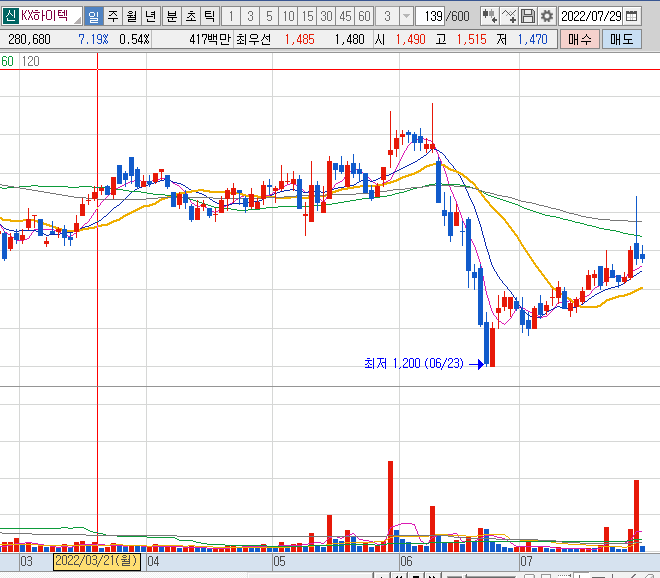The image size is (660, 578).
Task: Click the open price 1,490
Action: 411,40
